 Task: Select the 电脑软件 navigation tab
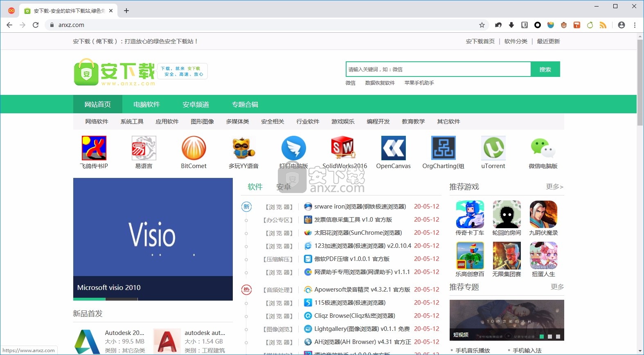click(147, 104)
